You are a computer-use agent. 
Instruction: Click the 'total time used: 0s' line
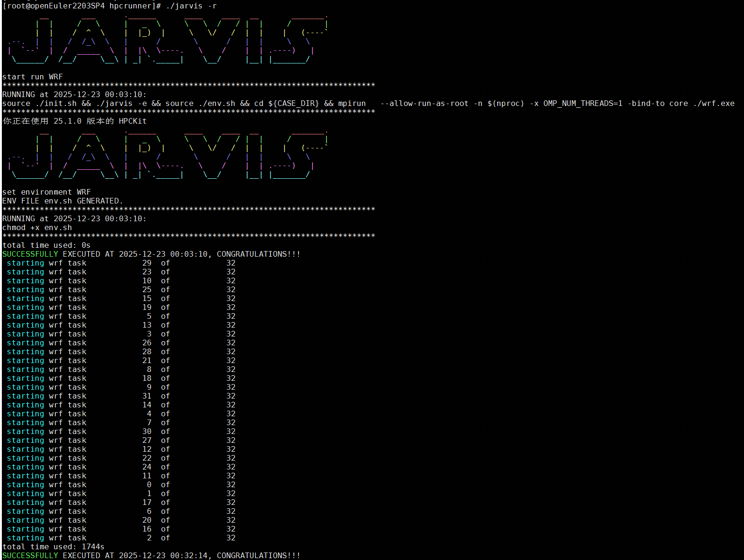(x=47, y=245)
